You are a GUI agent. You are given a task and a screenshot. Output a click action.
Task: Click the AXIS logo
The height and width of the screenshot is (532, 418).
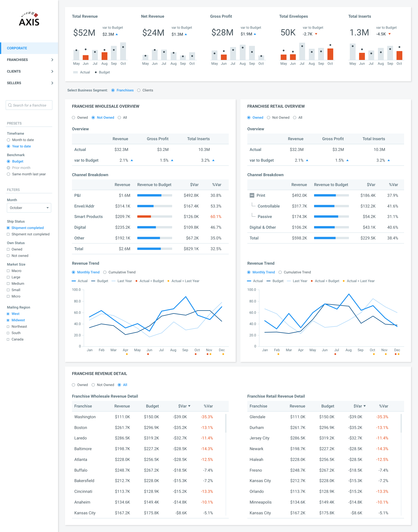tap(29, 19)
